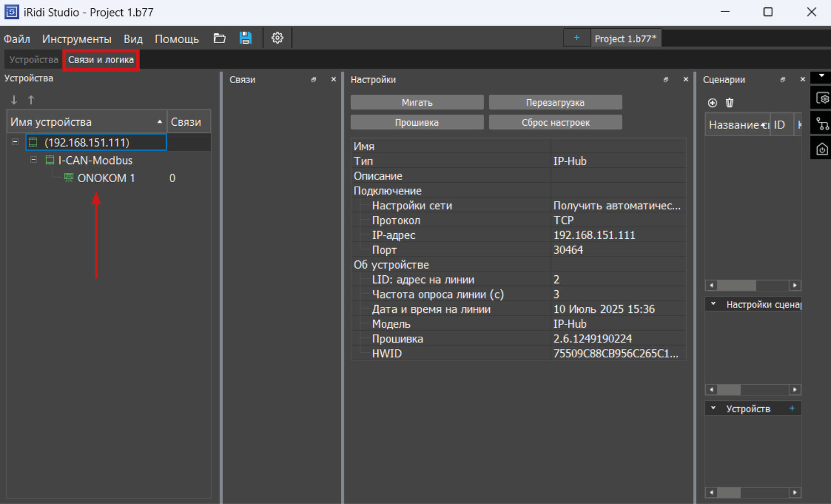This screenshot has width=831, height=504.
Task: Delete scenario using the trash icon
Action: click(730, 103)
